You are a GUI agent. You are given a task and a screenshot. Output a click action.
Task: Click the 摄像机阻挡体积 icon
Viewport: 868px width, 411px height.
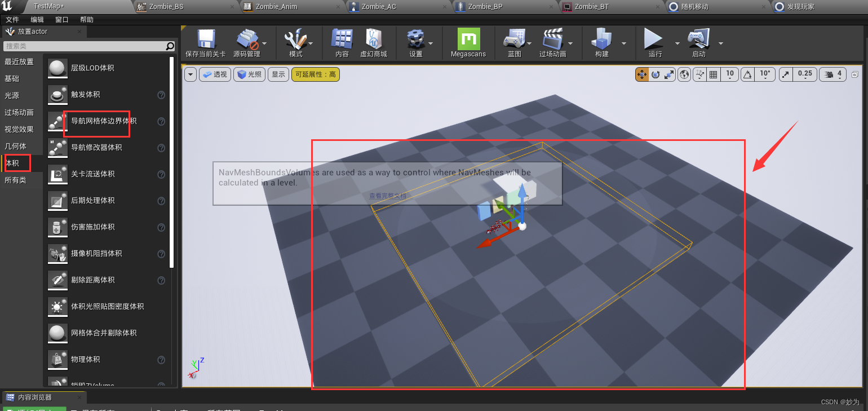point(57,253)
